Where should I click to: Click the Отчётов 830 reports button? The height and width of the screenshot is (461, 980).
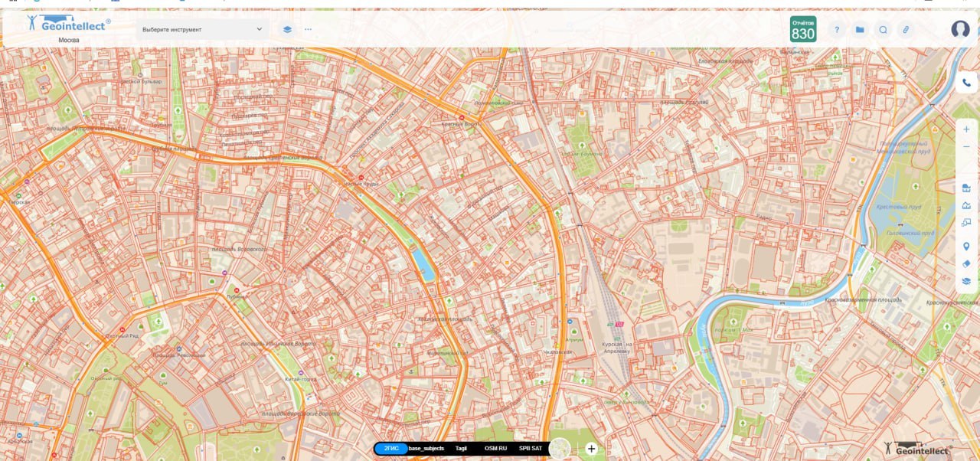tap(803, 29)
